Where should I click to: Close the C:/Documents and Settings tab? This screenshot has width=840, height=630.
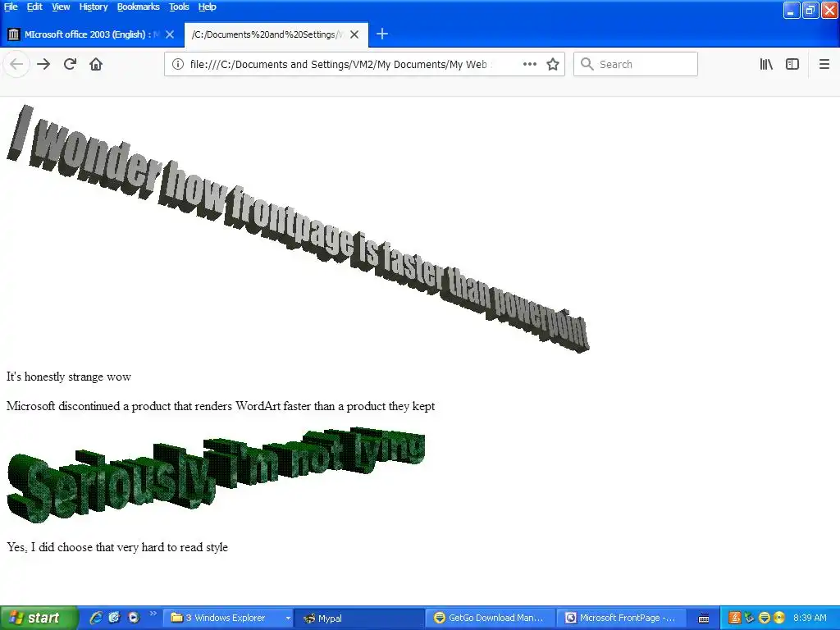[354, 34]
